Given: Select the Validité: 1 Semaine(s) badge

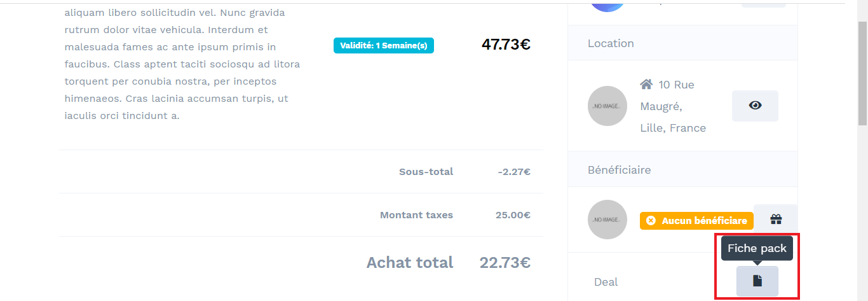Looking at the screenshot, I should click(384, 45).
